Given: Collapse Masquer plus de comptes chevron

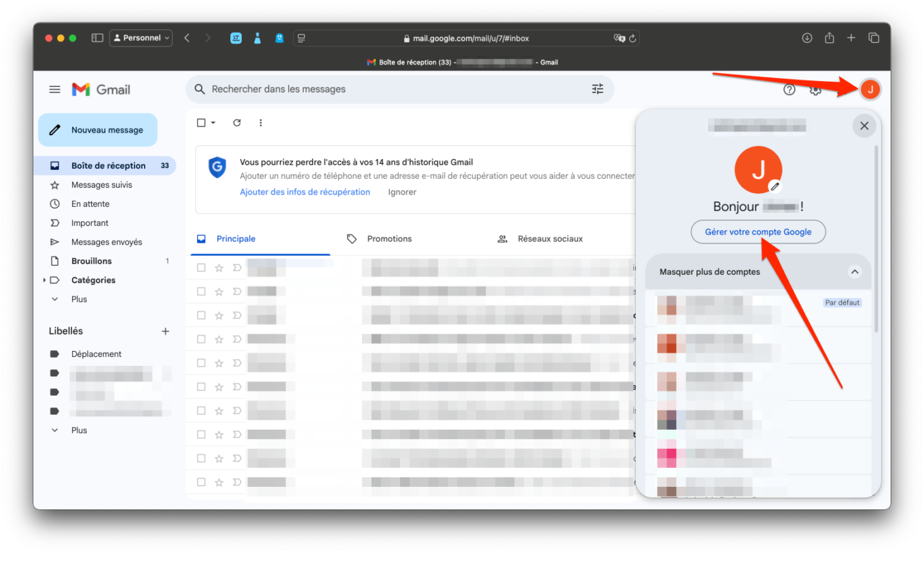Looking at the screenshot, I should pyautogui.click(x=855, y=272).
